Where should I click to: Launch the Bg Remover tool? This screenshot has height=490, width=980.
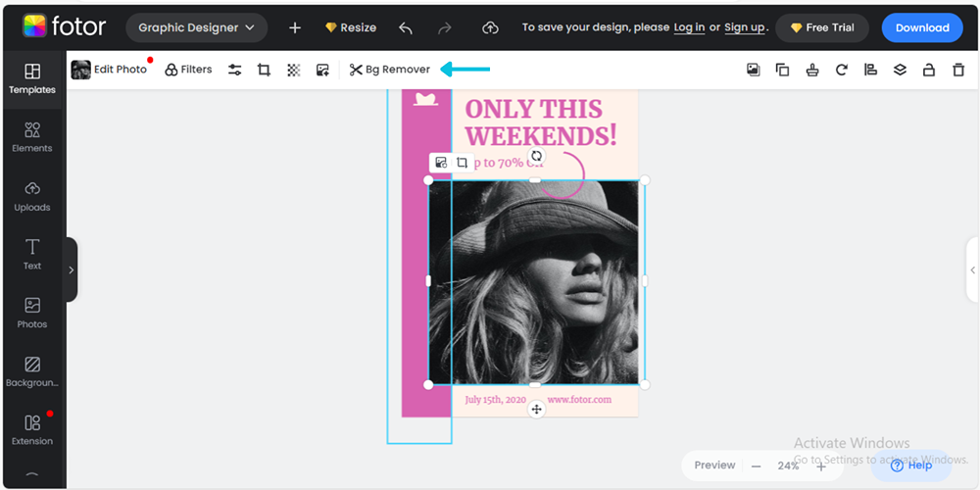click(x=390, y=70)
